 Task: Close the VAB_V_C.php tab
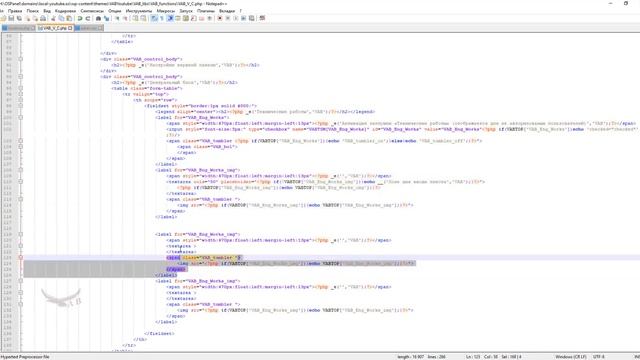[70, 28]
